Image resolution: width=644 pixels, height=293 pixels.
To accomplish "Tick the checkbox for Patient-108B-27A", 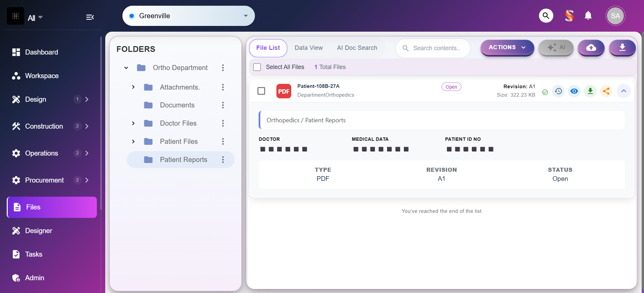I will [261, 91].
